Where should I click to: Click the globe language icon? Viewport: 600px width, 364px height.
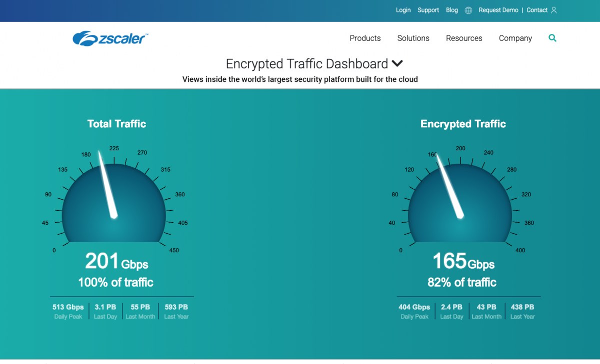coord(468,10)
